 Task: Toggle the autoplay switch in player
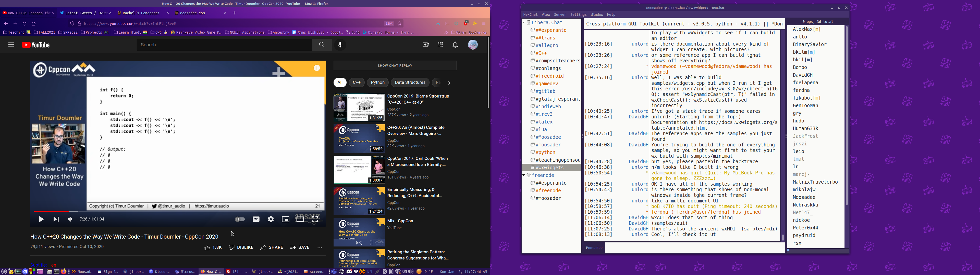[x=240, y=219]
